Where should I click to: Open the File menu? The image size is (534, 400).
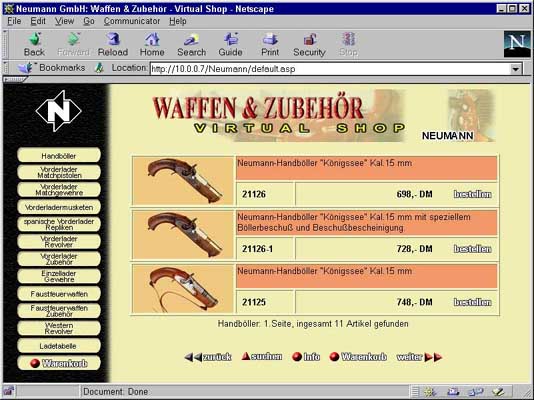pyautogui.click(x=14, y=21)
